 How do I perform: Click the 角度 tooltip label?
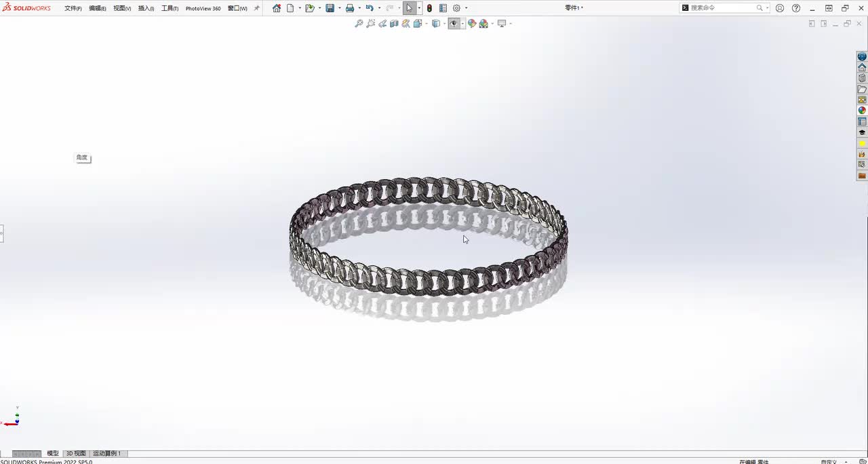tap(82, 157)
